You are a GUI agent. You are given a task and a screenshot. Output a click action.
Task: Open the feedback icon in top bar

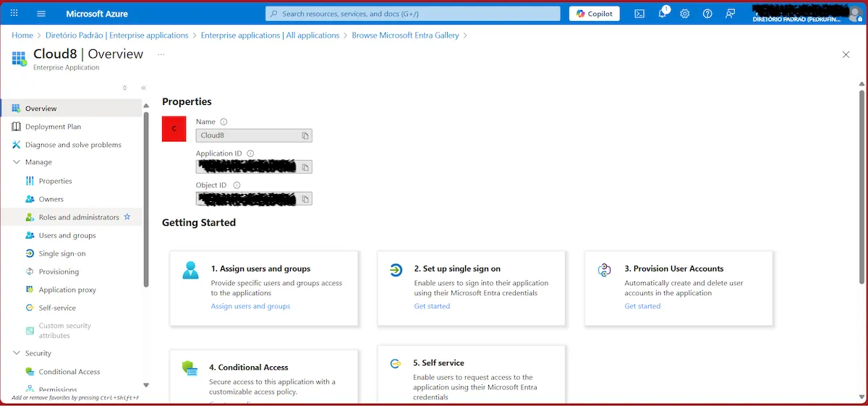pyautogui.click(x=731, y=14)
